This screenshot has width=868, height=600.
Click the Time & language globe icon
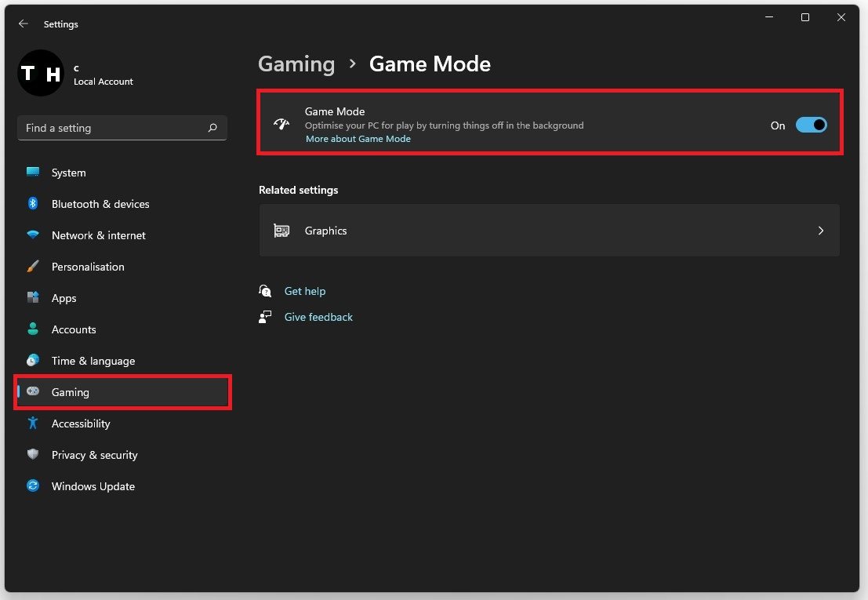pyautogui.click(x=33, y=361)
